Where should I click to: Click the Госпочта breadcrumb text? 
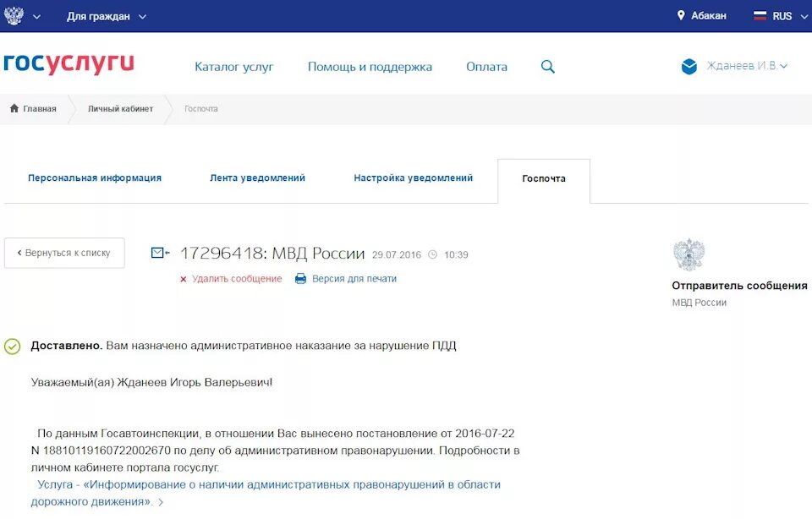click(201, 109)
